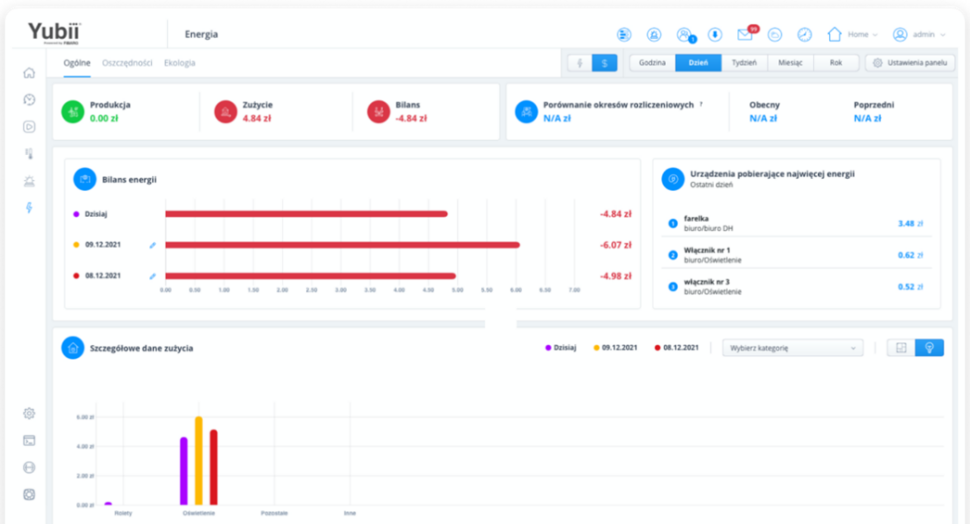This screenshot has height=524, width=970.
Task: Open the mail notifications envelope icon
Action: pyautogui.click(x=745, y=34)
